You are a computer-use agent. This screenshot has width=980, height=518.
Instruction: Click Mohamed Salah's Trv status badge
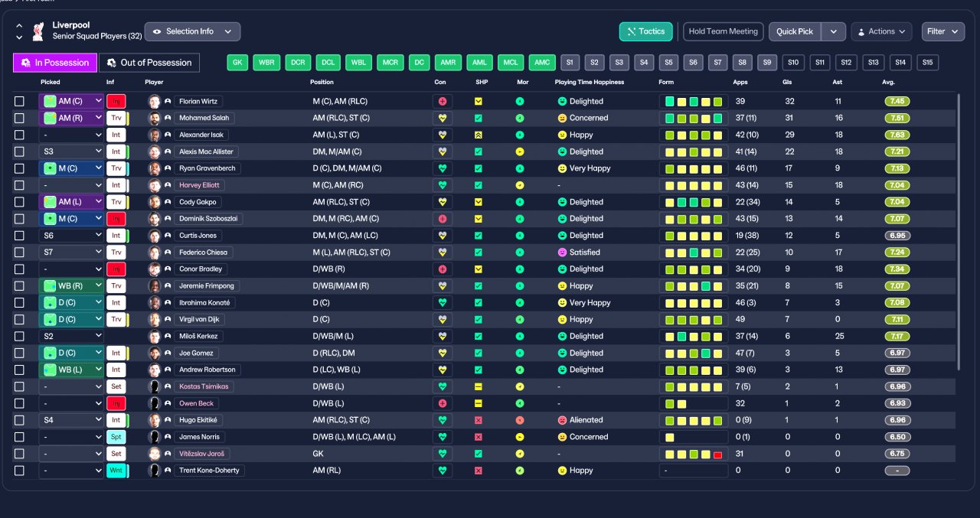(116, 118)
